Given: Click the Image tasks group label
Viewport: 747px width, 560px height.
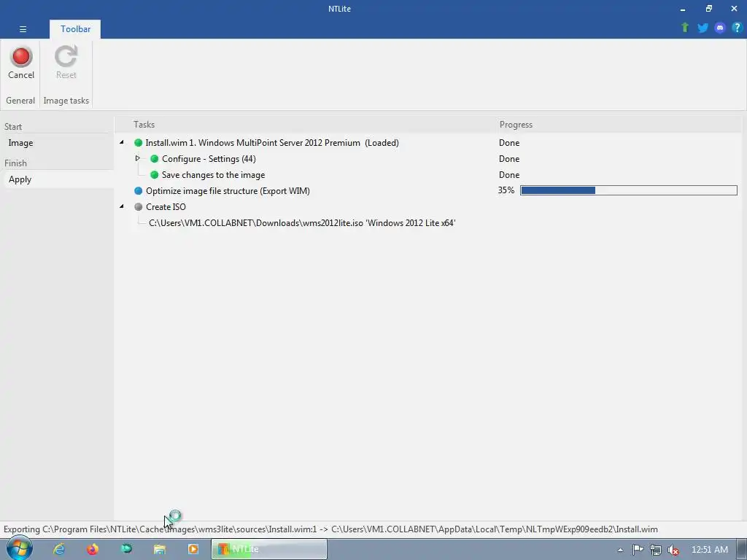Looking at the screenshot, I should coord(66,101).
